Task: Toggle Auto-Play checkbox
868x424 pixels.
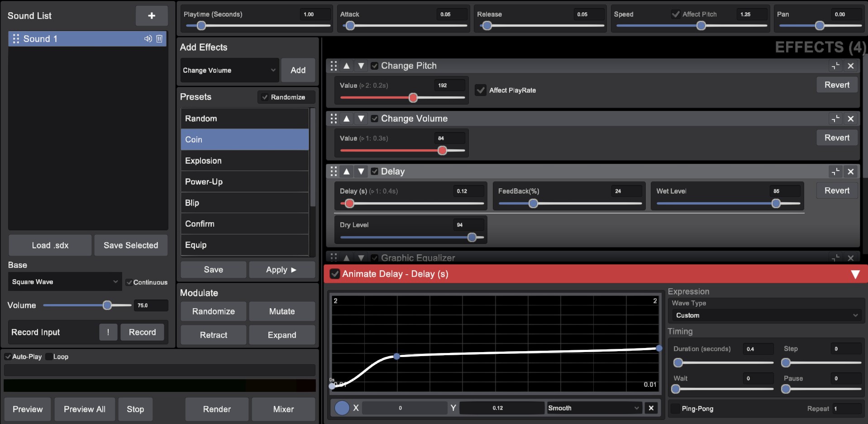Action: coord(8,357)
